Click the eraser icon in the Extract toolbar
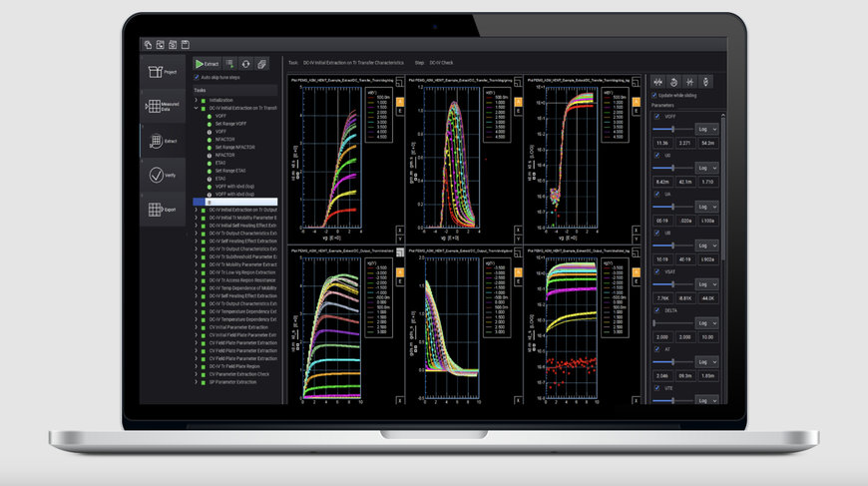This screenshot has height=486, width=868. (261, 64)
